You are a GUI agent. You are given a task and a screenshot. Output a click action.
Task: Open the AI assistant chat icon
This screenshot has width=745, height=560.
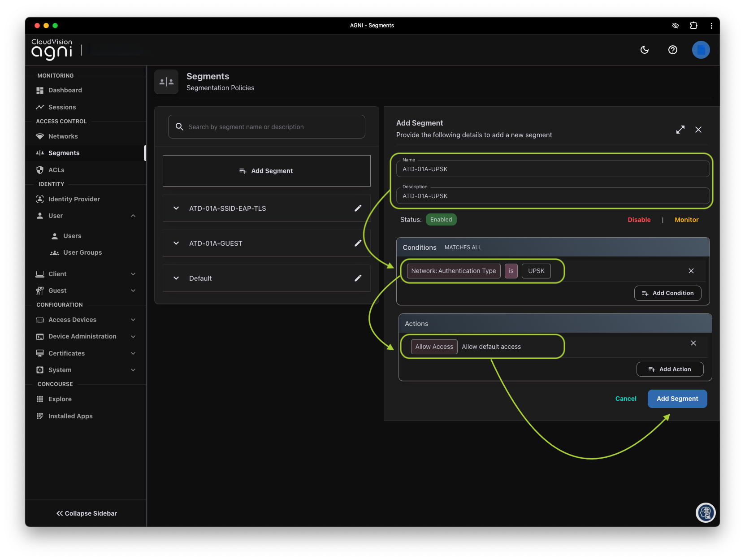point(706,512)
